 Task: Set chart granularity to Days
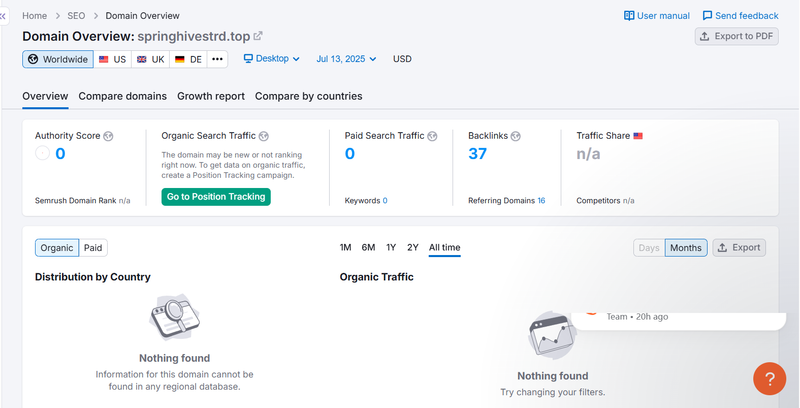[x=649, y=248]
